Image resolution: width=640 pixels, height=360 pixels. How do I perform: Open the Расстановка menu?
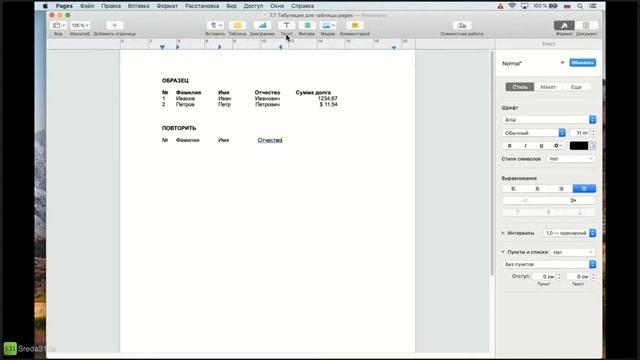tap(202, 6)
